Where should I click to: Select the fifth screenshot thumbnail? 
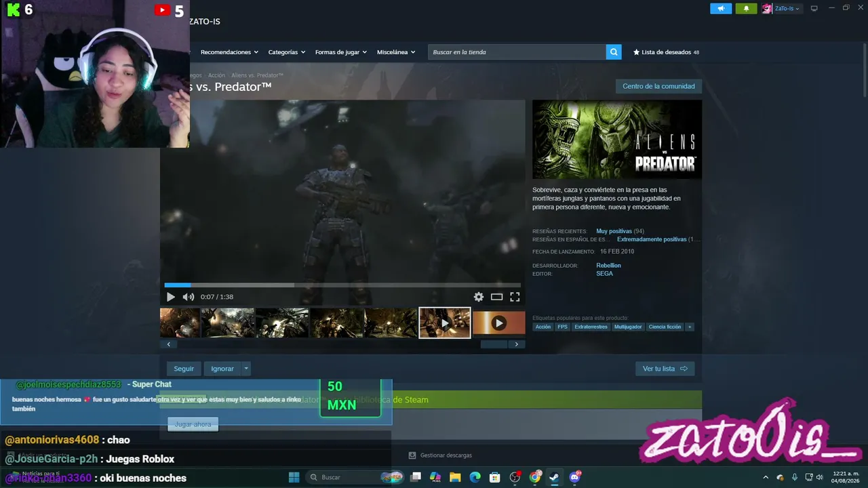[x=391, y=323]
